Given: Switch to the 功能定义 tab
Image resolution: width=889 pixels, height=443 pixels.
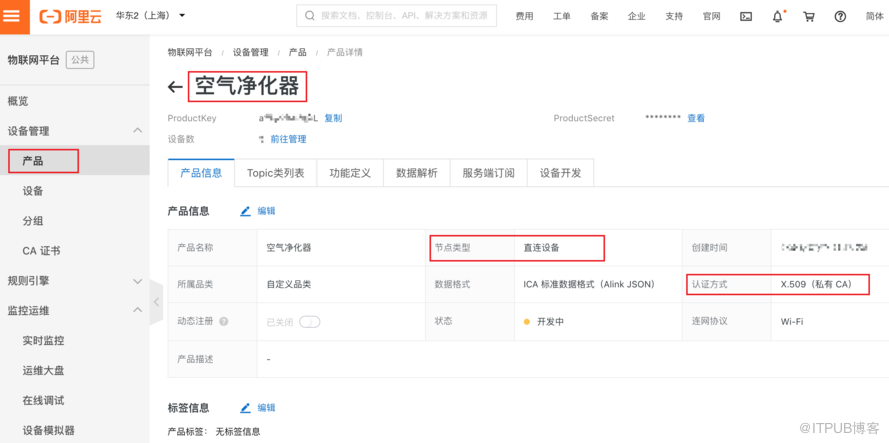Looking at the screenshot, I should pos(350,173).
